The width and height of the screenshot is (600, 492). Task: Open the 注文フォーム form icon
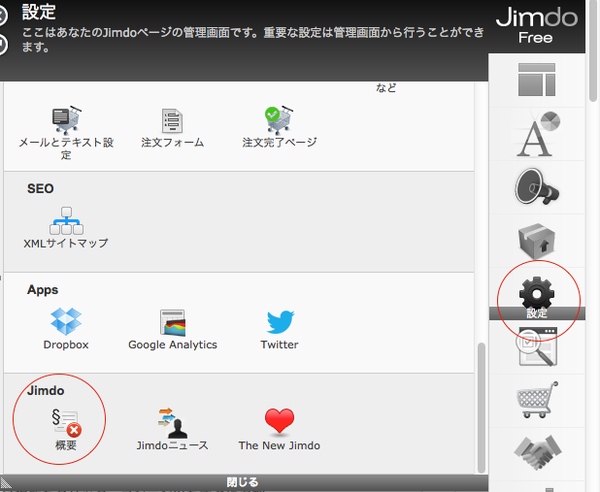(172, 121)
